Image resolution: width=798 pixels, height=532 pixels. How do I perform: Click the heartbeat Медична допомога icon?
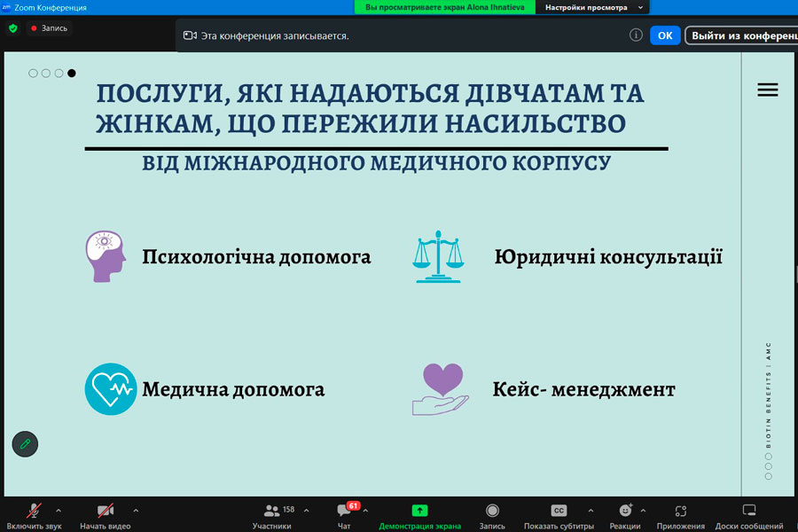(x=111, y=389)
